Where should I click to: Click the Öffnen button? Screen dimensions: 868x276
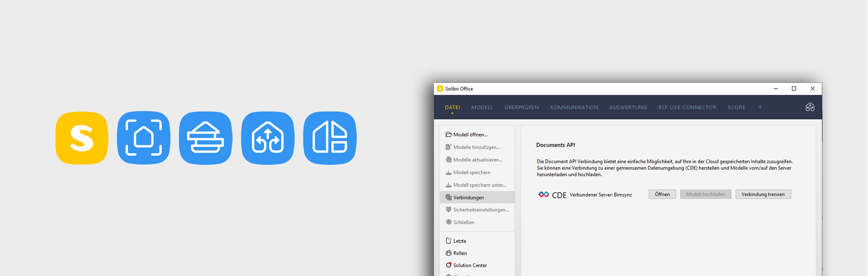[662, 194]
